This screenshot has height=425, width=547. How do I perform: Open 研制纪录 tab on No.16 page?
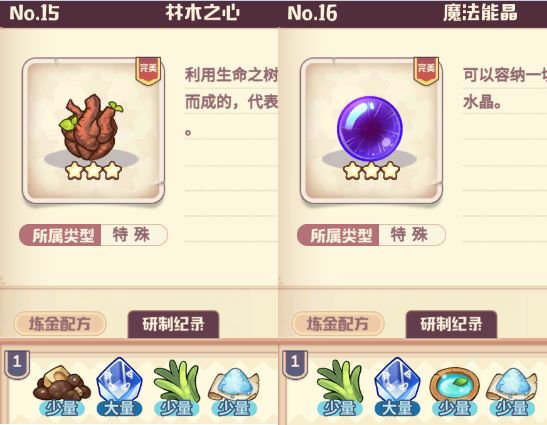point(451,324)
